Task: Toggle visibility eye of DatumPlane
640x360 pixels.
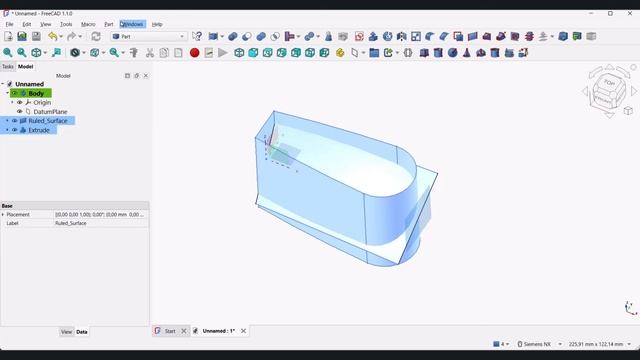Action: (19, 111)
